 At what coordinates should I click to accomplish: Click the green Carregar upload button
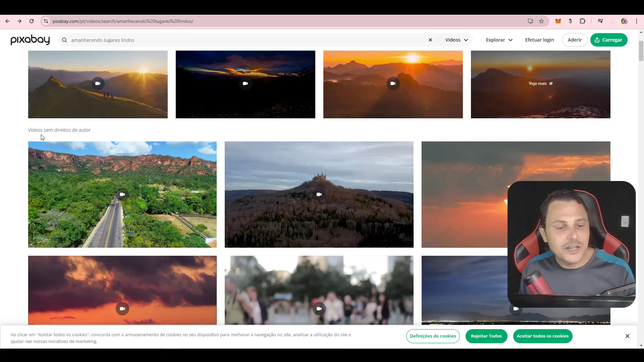[x=609, y=40]
